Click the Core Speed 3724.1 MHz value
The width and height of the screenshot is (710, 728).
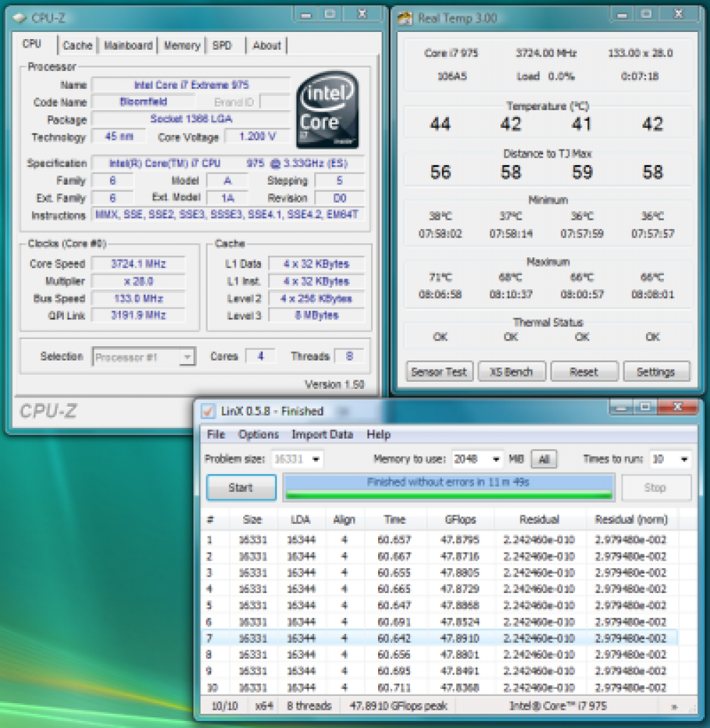pyautogui.click(x=139, y=264)
